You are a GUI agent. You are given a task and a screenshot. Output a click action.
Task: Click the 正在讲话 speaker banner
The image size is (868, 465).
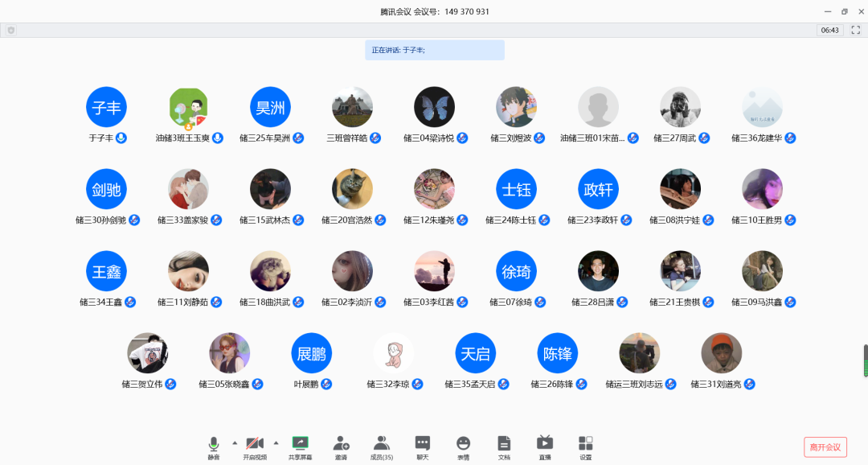click(434, 50)
